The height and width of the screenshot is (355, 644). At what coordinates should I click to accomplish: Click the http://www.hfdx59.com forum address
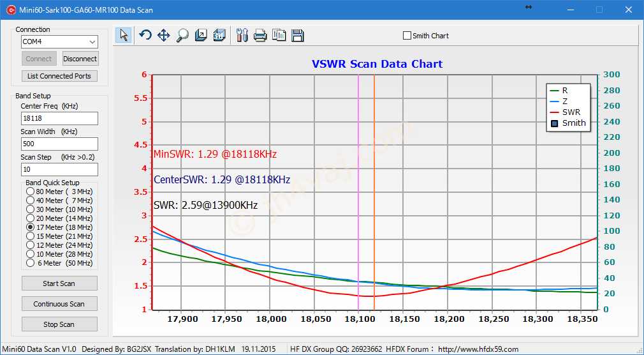(478, 349)
